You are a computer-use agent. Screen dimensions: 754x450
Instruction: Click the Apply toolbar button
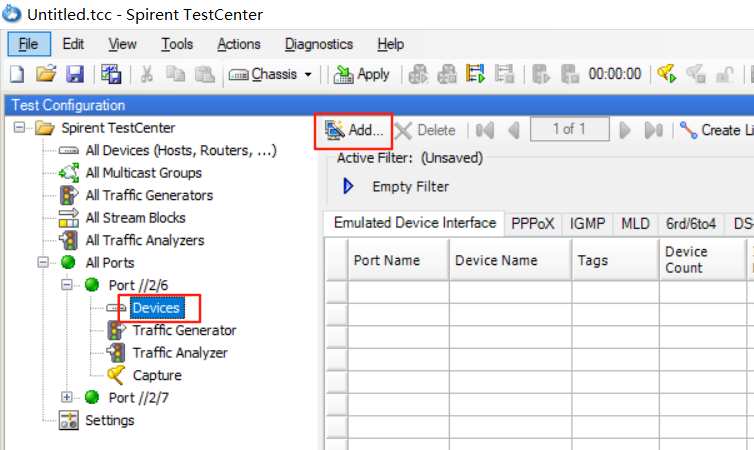pos(362,75)
